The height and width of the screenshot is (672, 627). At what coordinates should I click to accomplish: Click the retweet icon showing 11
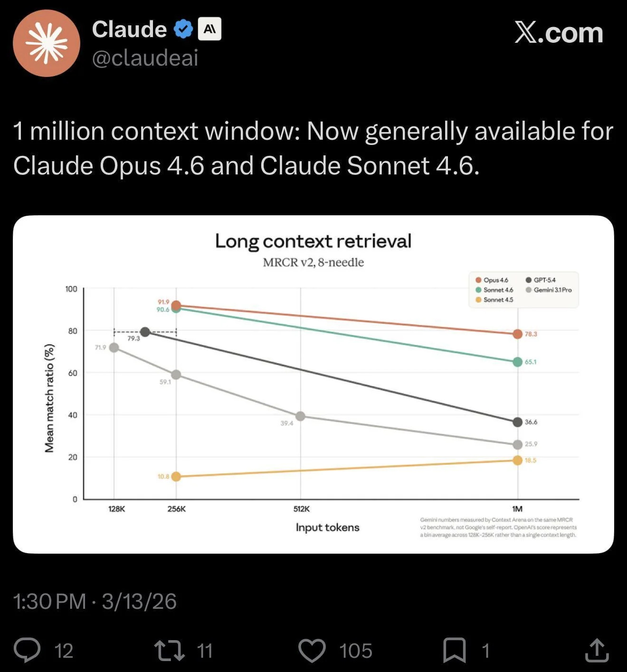click(x=171, y=650)
